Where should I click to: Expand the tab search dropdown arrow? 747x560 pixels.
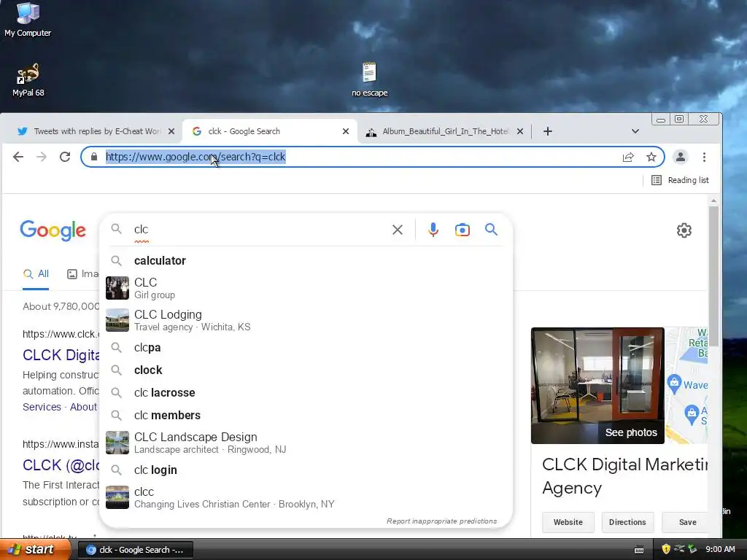point(635,131)
